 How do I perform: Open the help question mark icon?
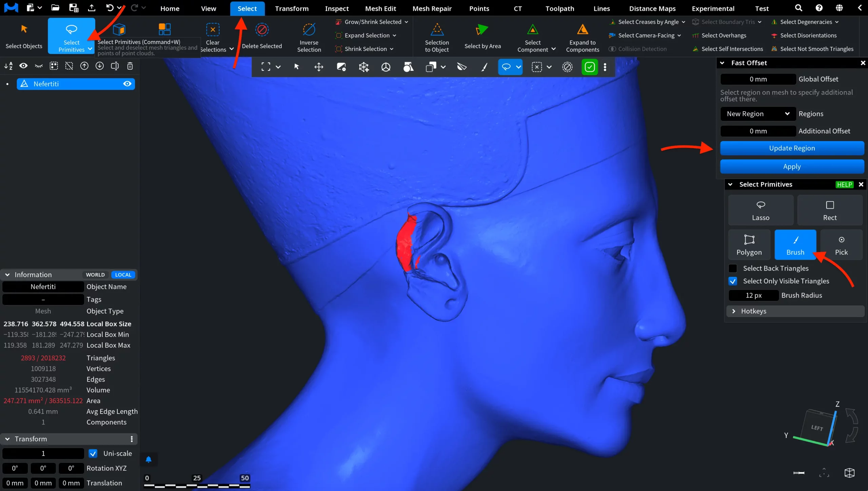pos(819,8)
